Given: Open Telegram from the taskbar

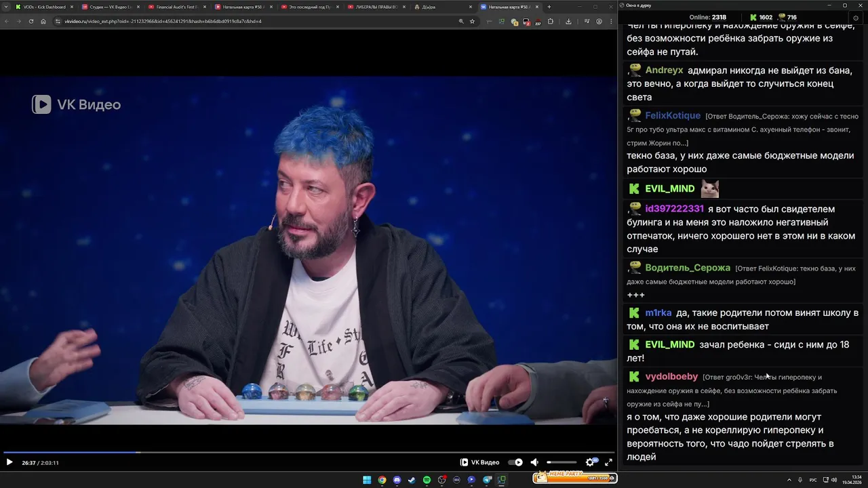Looking at the screenshot, I should (x=487, y=480).
